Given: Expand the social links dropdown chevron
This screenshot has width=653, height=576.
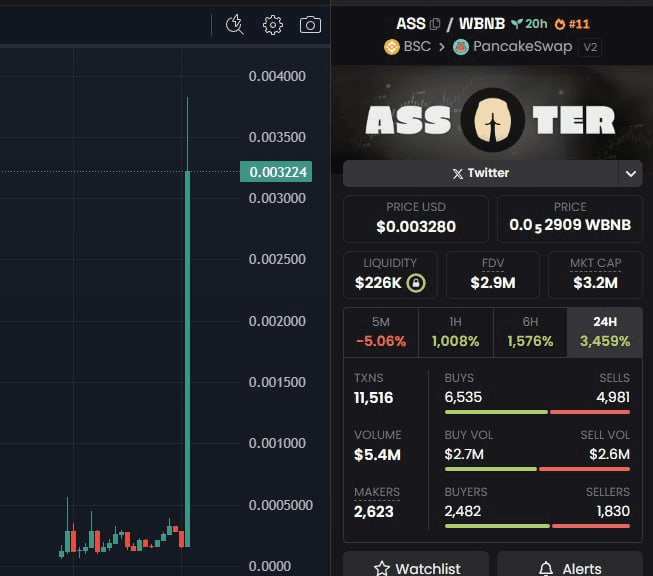Looking at the screenshot, I should pyautogui.click(x=631, y=173).
